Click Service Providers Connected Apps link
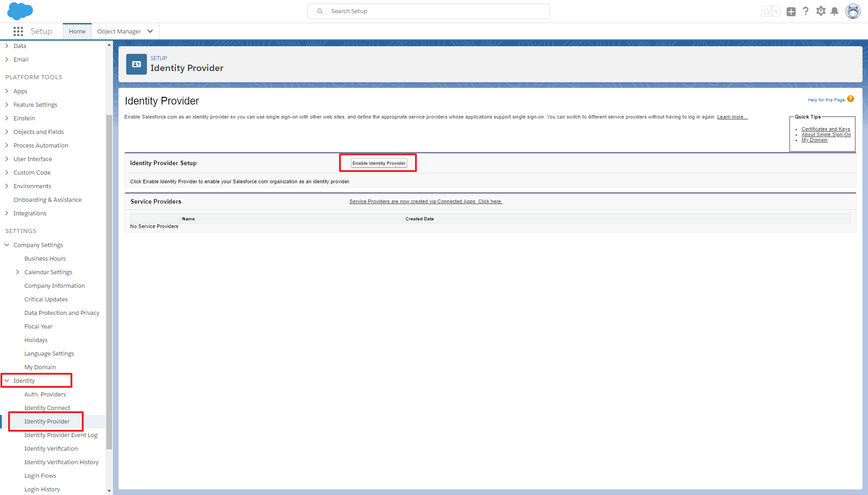Viewport: 868px width, 495px height. [425, 201]
